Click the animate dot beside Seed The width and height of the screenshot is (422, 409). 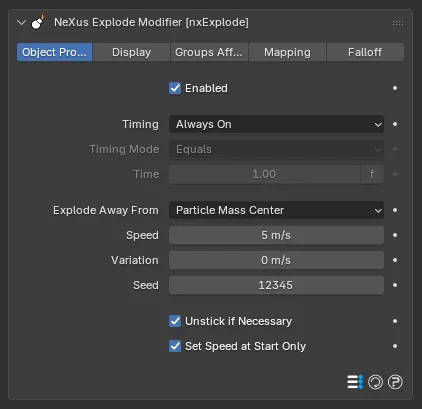395,285
